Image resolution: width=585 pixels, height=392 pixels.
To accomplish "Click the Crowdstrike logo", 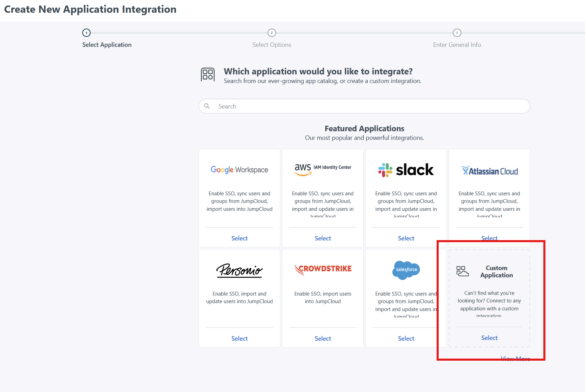I will click(322, 269).
